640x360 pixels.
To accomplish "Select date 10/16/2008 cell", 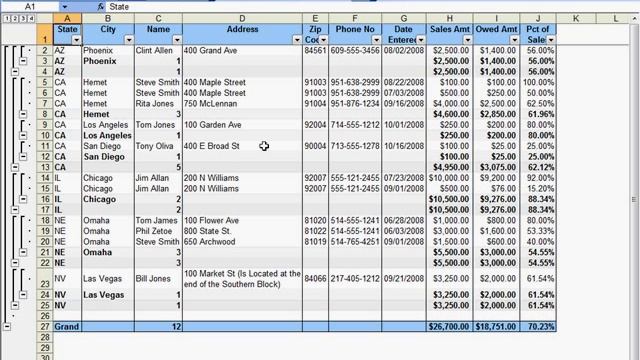I will [x=404, y=146].
